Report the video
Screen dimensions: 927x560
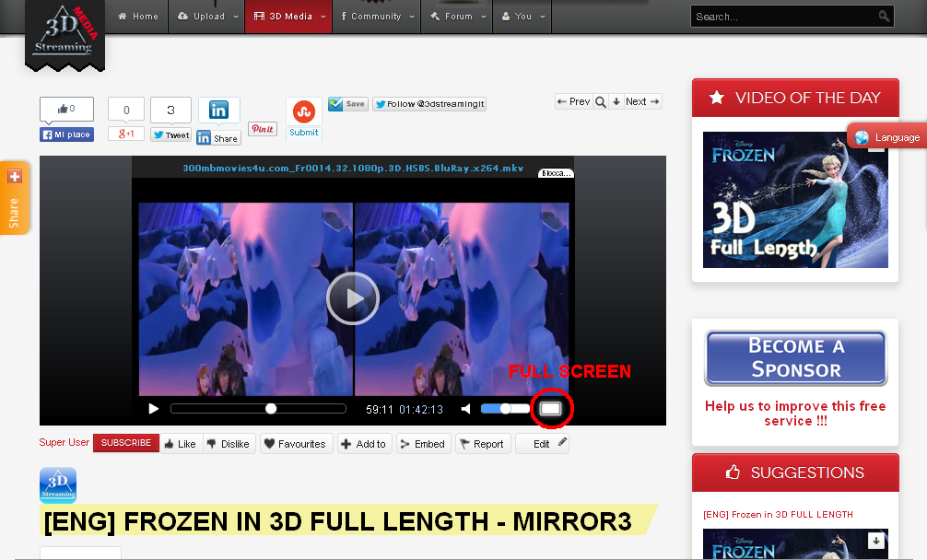[483, 444]
